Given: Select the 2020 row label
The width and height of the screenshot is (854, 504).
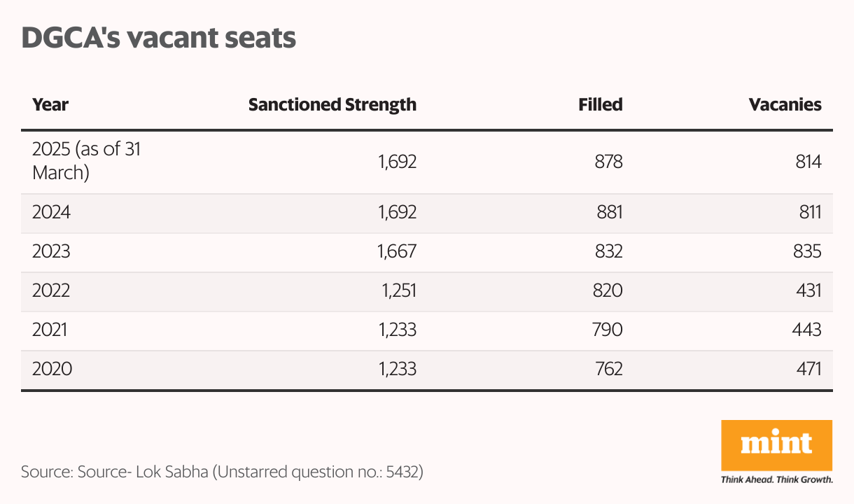Looking at the screenshot, I should pos(52,368).
